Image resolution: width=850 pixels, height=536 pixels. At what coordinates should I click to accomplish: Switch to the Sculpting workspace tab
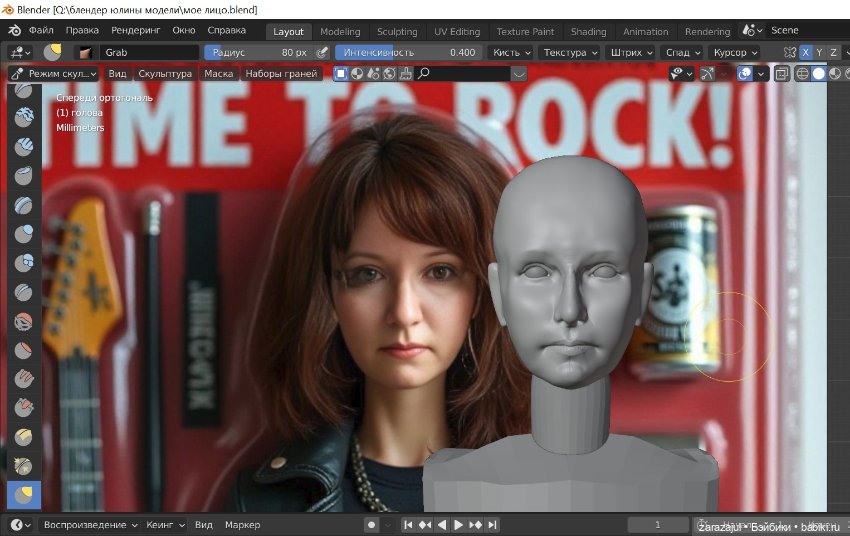(x=397, y=31)
